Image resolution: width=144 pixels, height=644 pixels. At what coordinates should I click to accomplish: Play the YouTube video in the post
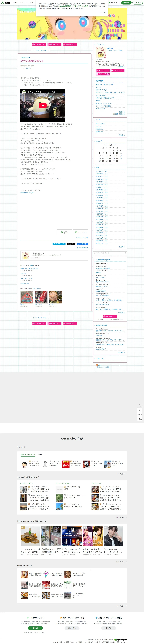(43, 105)
